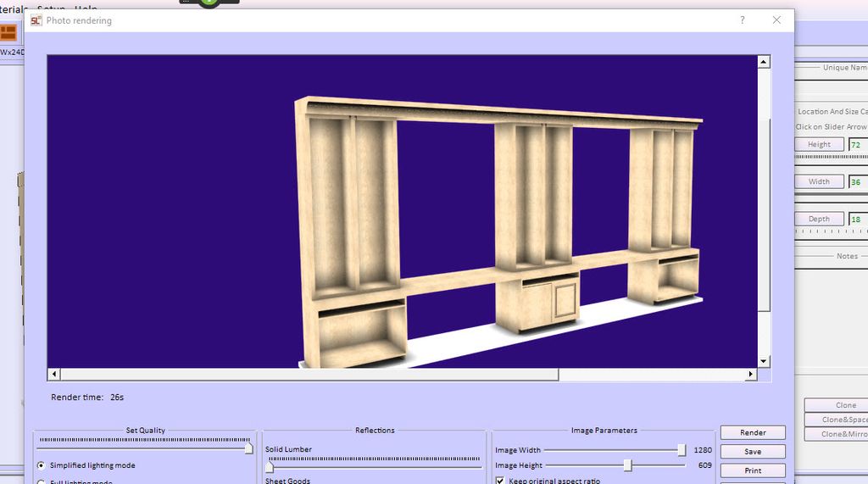
Task: Toggle Keep original aspect ratio checkbox
Action: pyautogui.click(x=500, y=481)
